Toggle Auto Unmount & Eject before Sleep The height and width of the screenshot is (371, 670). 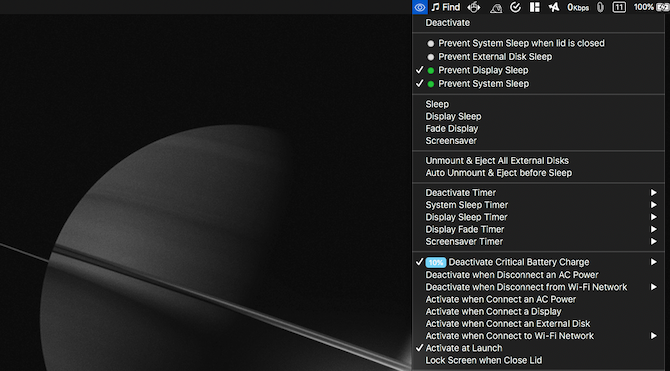(x=538, y=173)
